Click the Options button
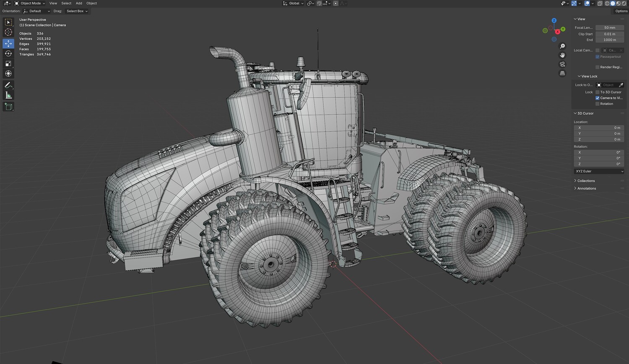The width and height of the screenshot is (629, 364). coord(621,11)
